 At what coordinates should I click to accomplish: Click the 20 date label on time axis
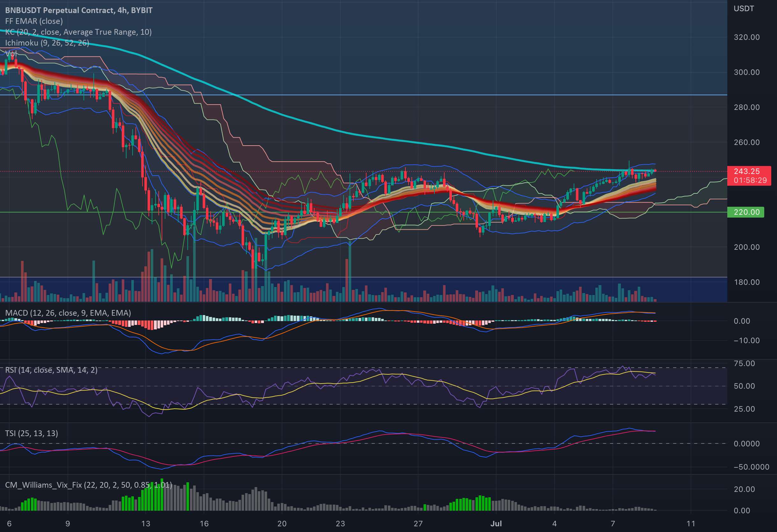[x=282, y=524]
